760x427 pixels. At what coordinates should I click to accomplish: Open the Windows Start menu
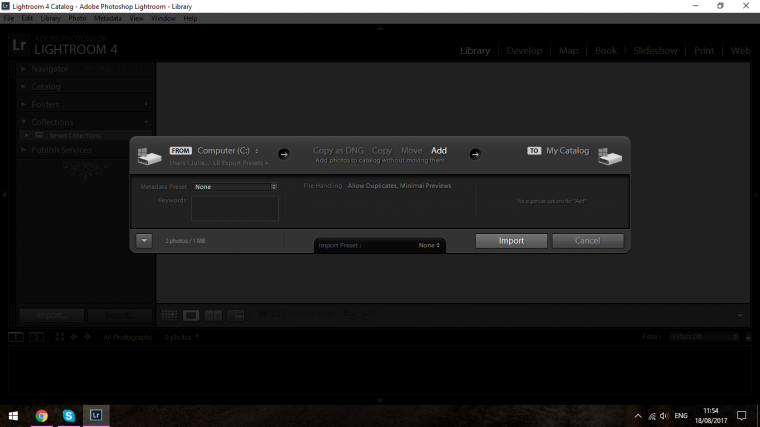coord(14,416)
